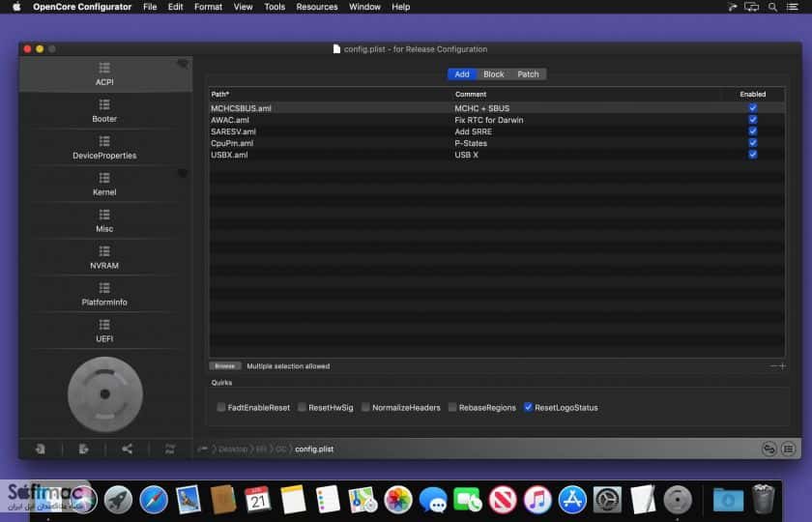Open the Kernel section in sidebar
Viewport: 812px width, 522px height.
click(x=104, y=185)
